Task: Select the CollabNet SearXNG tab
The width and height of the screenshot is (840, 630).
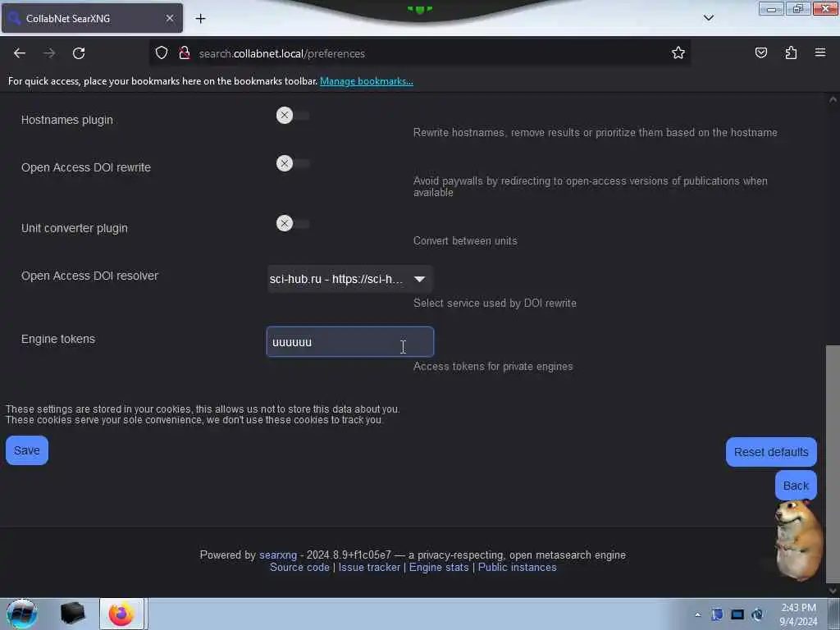Action: 92,18
